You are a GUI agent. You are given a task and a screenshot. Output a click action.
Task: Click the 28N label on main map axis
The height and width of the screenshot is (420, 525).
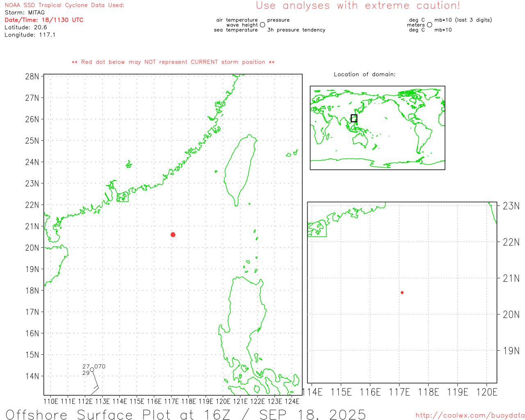pos(32,77)
